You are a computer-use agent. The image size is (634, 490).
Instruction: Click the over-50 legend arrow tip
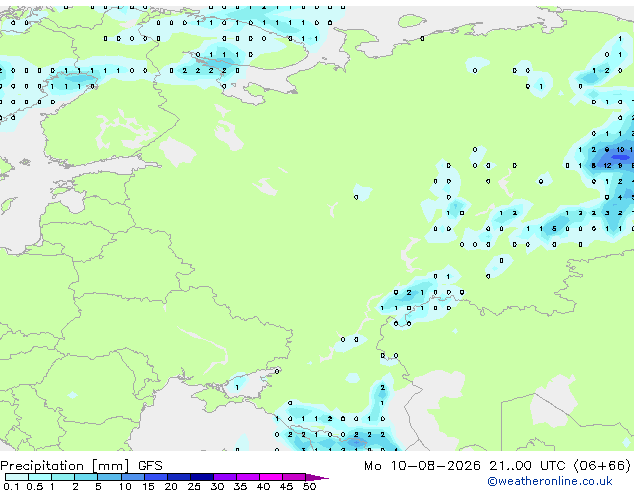click(x=317, y=477)
